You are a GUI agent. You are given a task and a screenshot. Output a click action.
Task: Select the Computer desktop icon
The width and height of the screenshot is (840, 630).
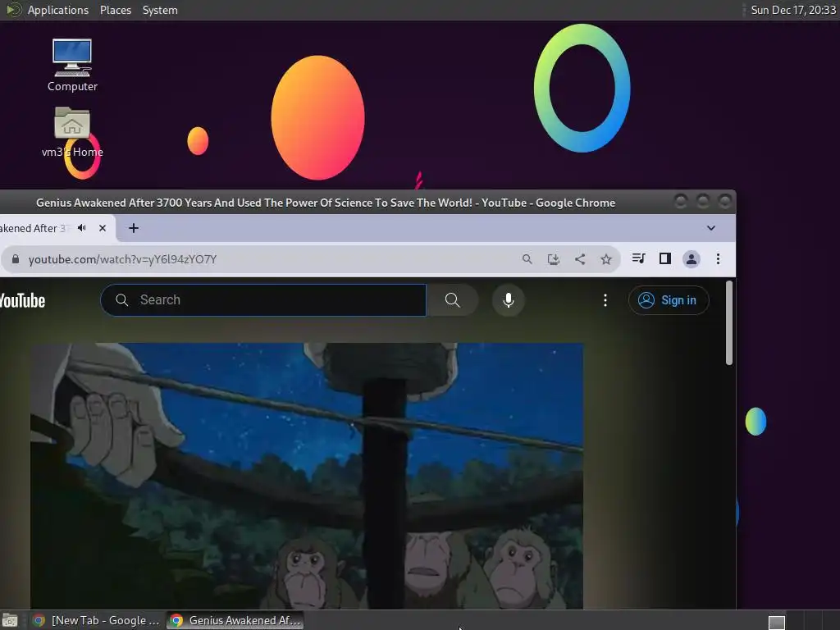tap(72, 66)
